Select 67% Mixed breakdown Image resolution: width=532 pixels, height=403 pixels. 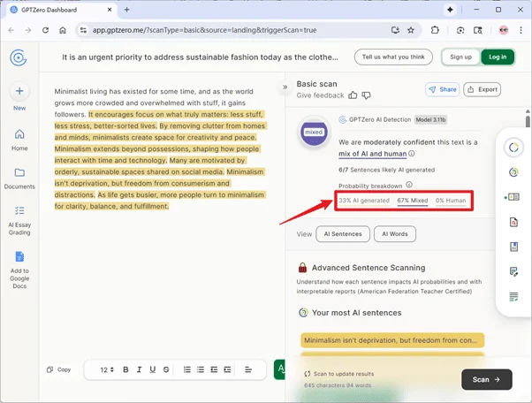tap(412, 201)
